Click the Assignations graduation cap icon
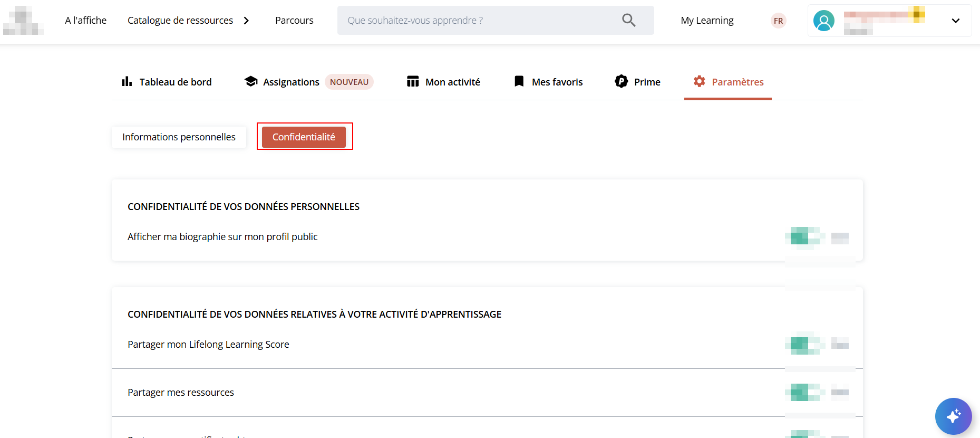The width and height of the screenshot is (980, 438). coord(251,81)
